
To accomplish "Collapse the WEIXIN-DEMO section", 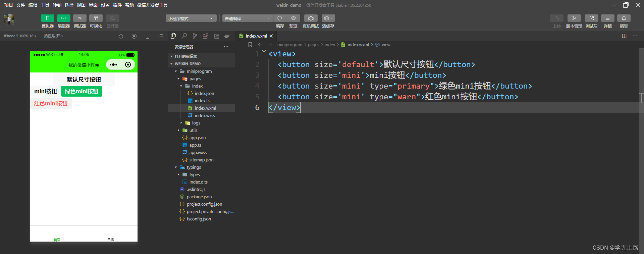I will coord(201,64).
